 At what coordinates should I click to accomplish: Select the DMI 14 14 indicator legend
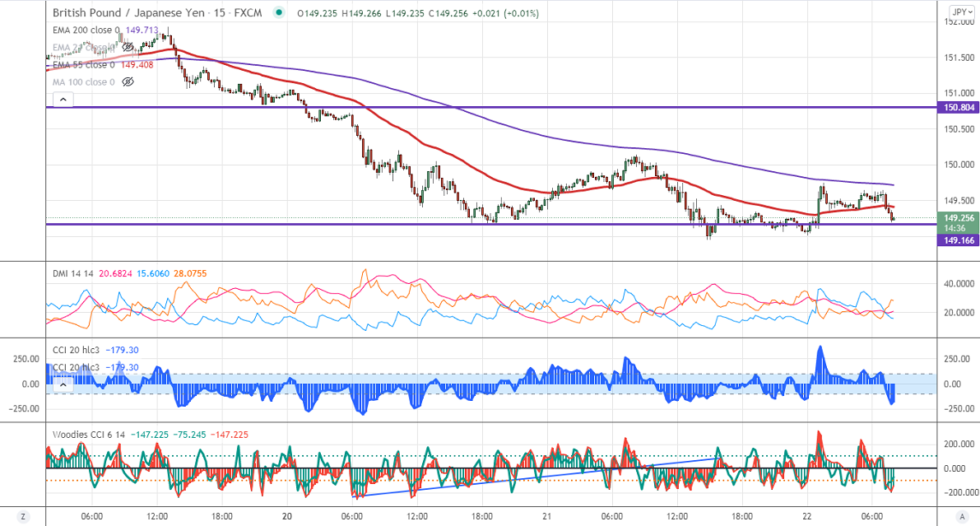(x=73, y=273)
